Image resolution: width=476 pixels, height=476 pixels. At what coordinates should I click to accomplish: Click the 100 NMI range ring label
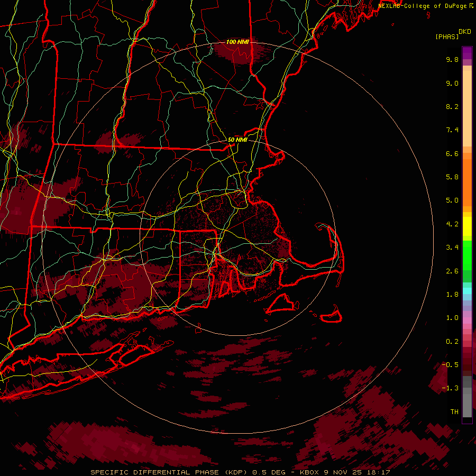pos(237,42)
